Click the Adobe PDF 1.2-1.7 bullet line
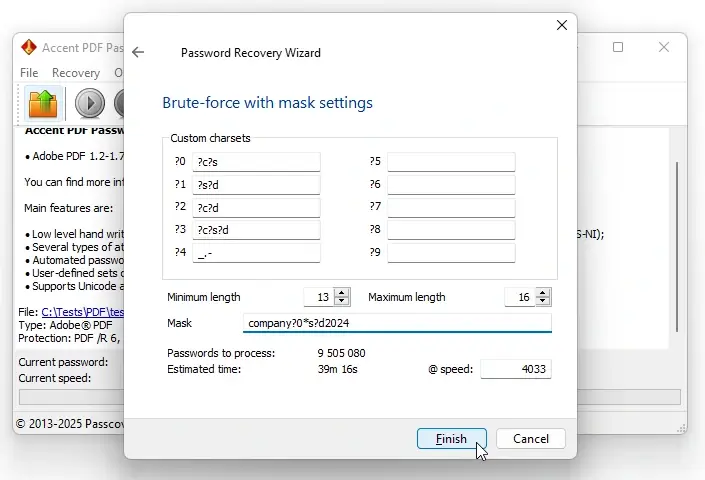This screenshot has width=705, height=480. click(74, 156)
